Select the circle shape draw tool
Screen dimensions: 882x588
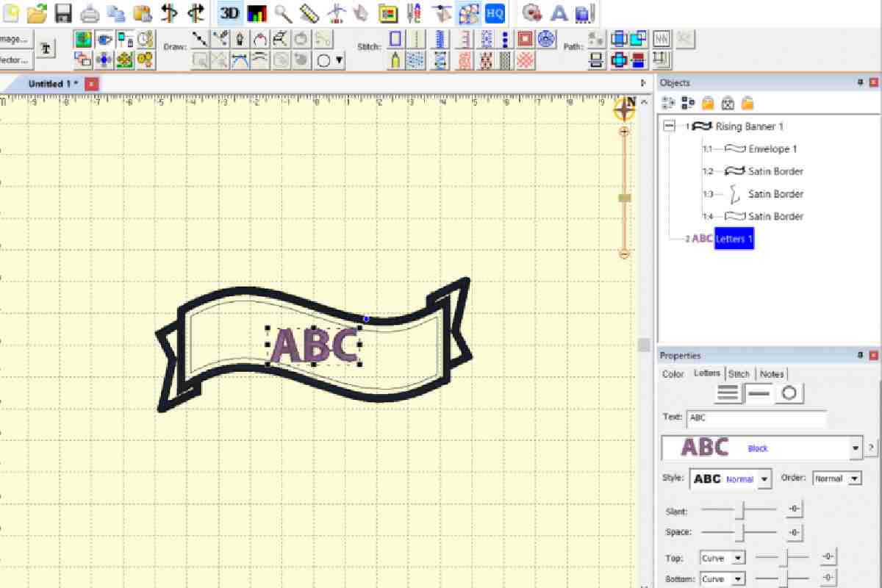tap(323, 61)
